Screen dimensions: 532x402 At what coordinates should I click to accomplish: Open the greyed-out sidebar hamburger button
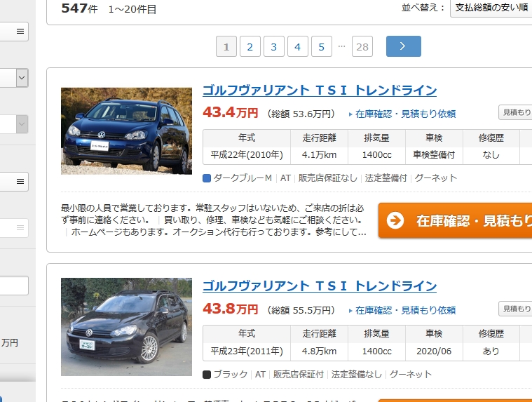pos(20,228)
